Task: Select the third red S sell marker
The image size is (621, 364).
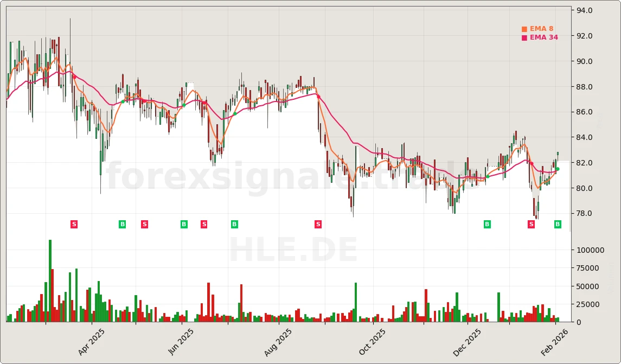Action: [x=204, y=224]
